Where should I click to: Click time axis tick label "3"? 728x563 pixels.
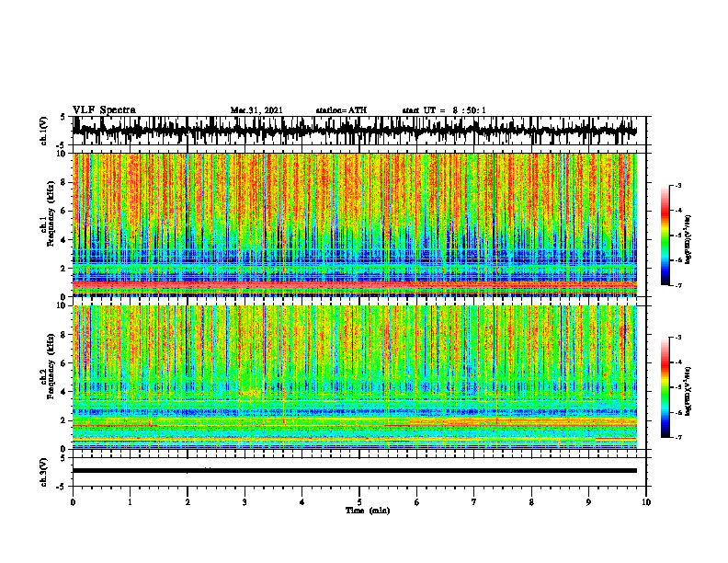(245, 502)
